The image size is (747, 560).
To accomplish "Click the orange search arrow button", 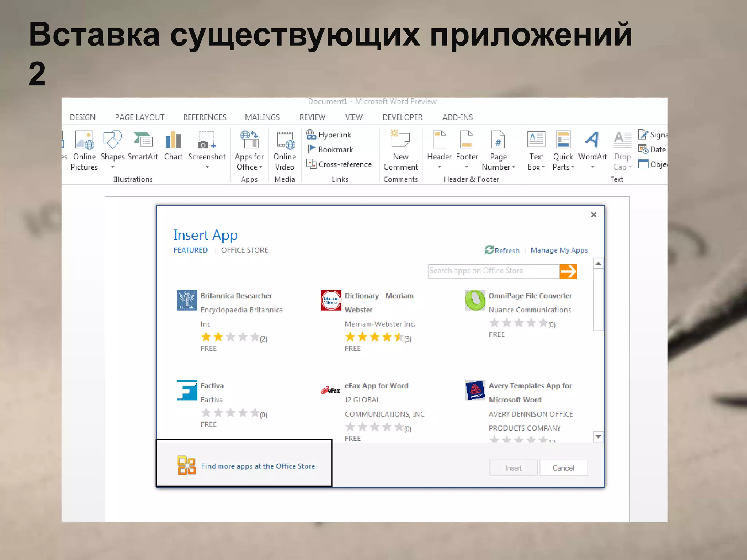I will coord(568,271).
